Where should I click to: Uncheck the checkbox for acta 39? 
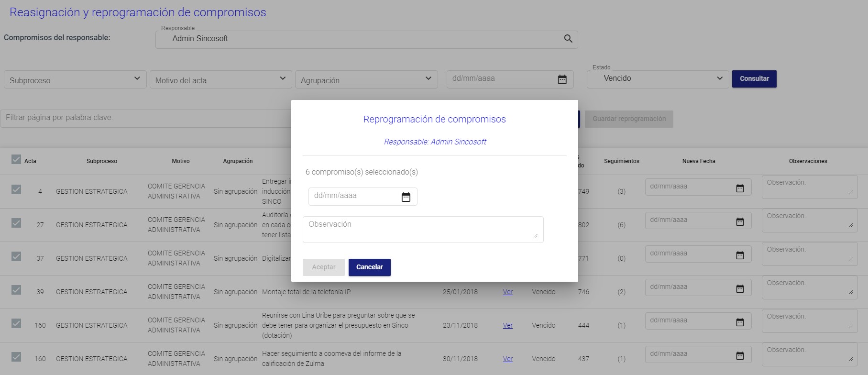(16, 290)
